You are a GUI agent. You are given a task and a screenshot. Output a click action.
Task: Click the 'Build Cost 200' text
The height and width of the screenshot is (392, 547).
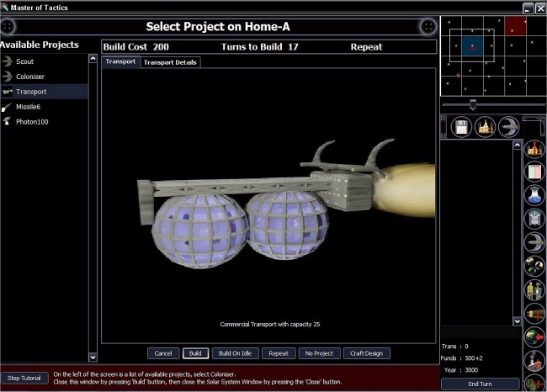[x=136, y=47]
